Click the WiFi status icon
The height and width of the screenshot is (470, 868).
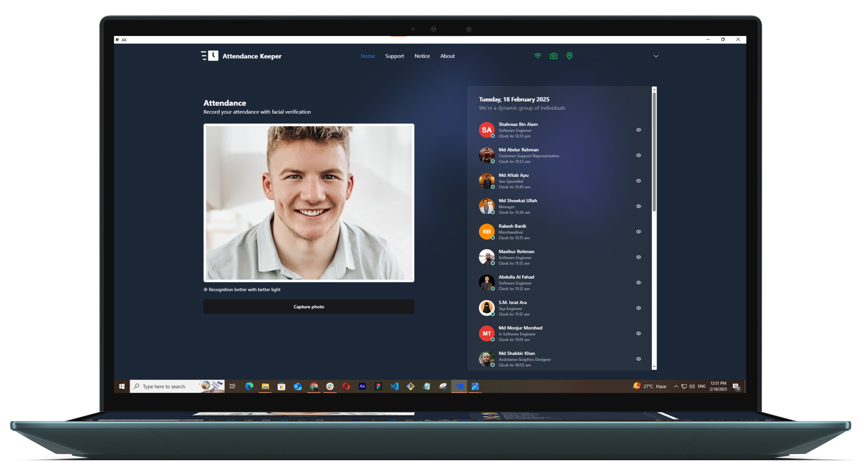[x=537, y=56]
